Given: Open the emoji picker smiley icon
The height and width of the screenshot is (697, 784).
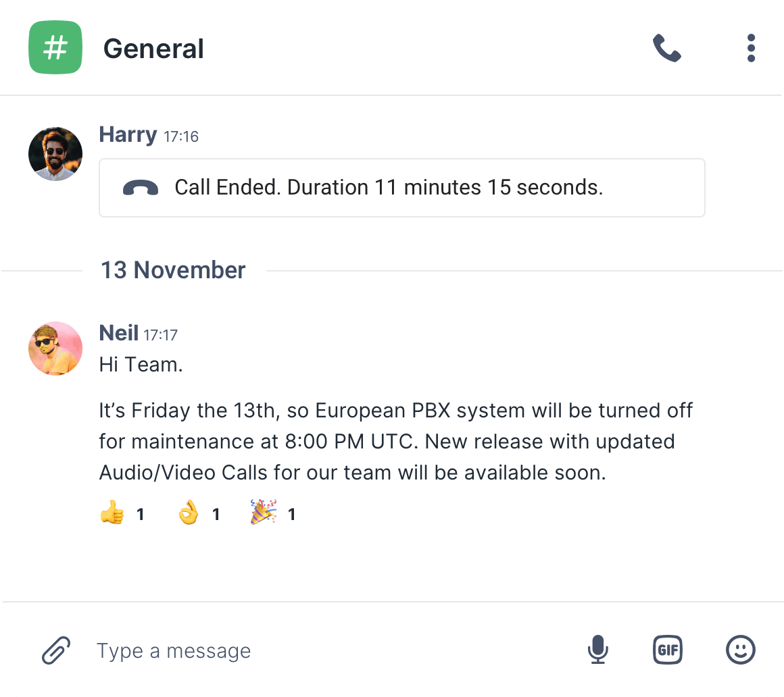Looking at the screenshot, I should [x=741, y=650].
